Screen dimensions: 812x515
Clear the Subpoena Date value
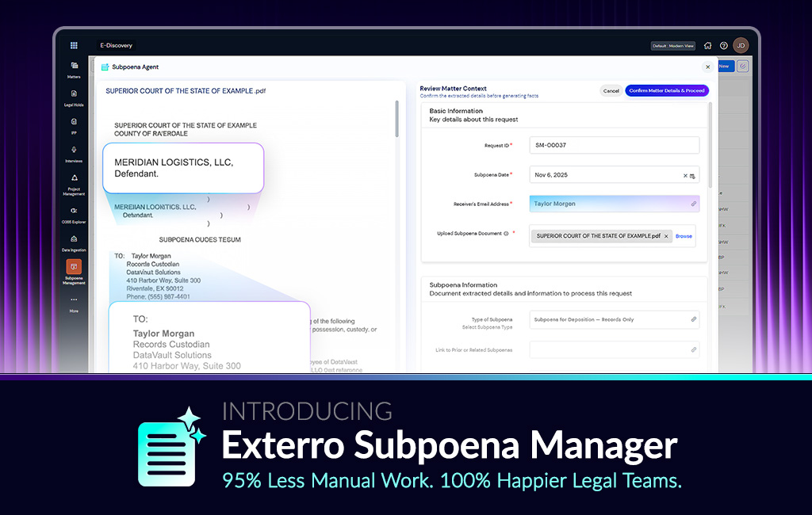pos(685,175)
